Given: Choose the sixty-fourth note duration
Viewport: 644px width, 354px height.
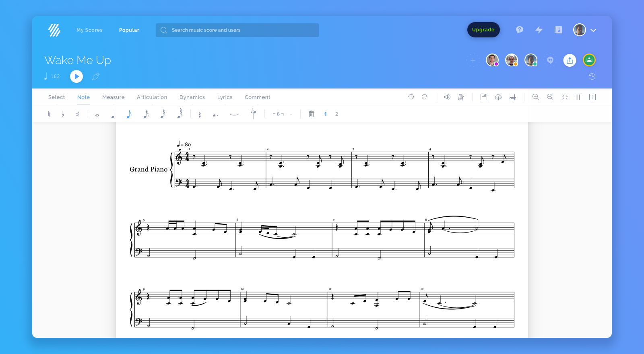Looking at the screenshot, I should coord(180,113).
